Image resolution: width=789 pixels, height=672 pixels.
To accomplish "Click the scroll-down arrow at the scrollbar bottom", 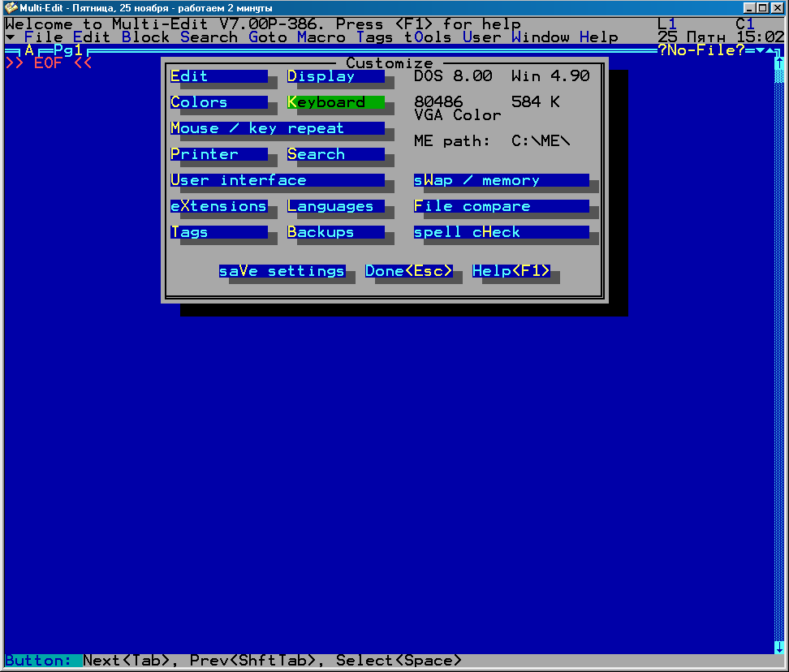I will [x=779, y=647].
